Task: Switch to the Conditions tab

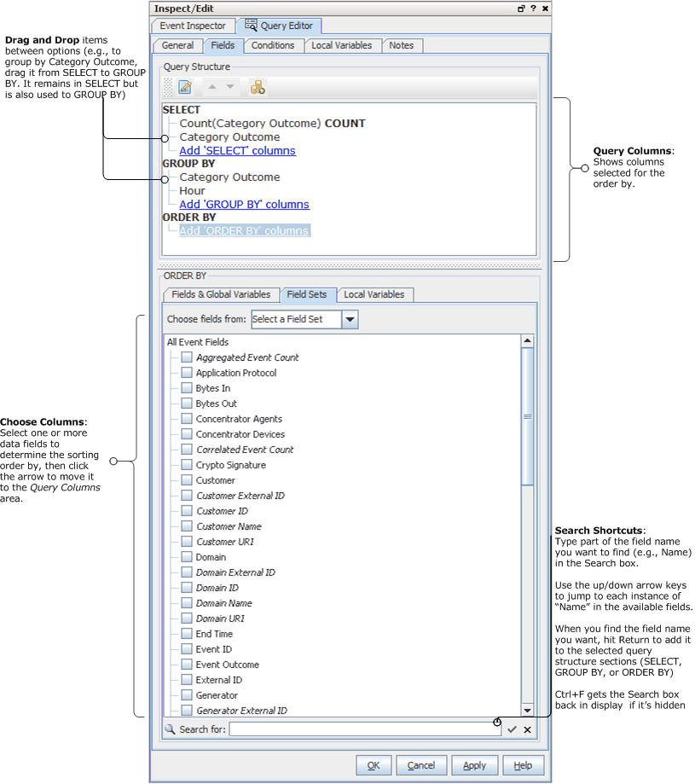Action: click(273, 45)
